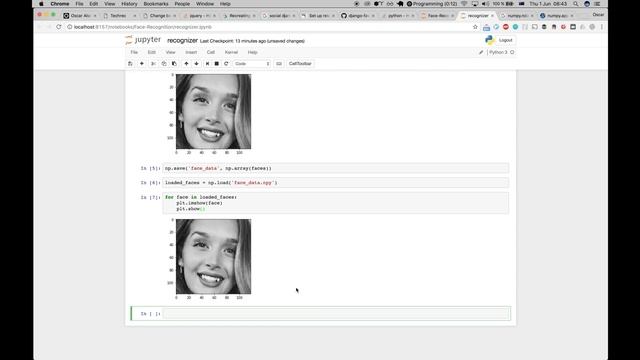Bookmark the page with the star icon
The width and height of the screenshot is (640, 360).
pyautogui.click(x=475, y=27)
